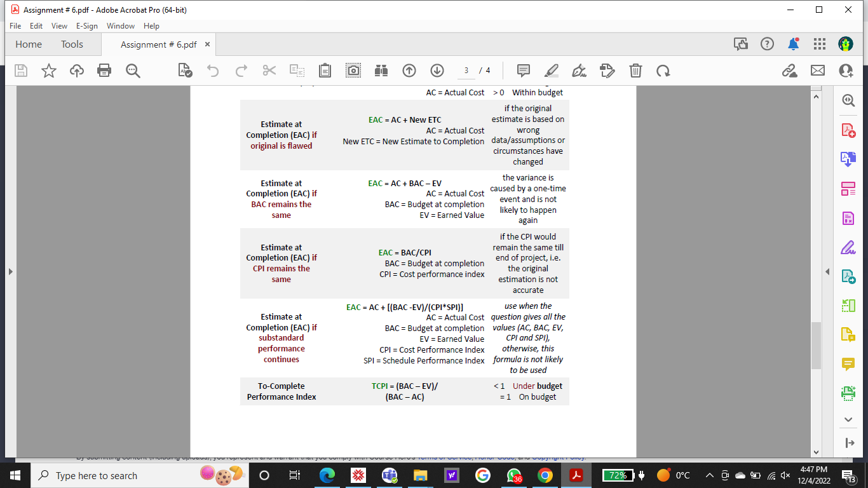Open Create PDF in the right pane

pos(848,130)
